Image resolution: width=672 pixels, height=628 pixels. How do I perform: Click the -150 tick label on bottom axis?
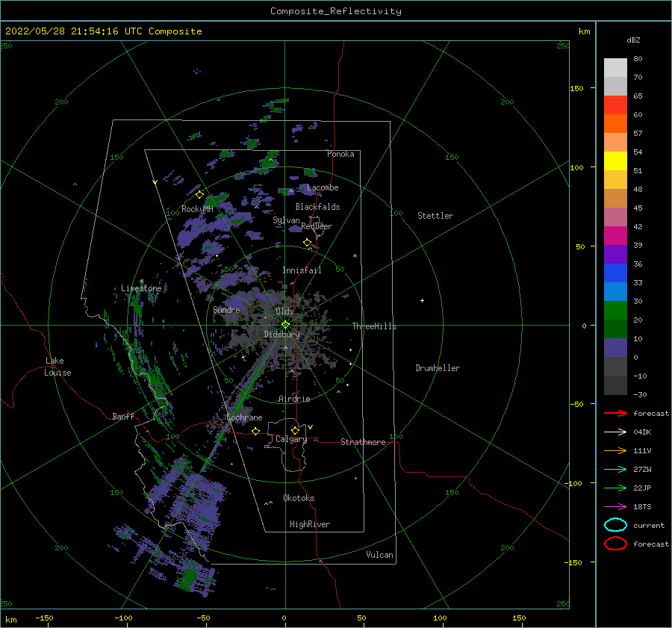[44, 618]
